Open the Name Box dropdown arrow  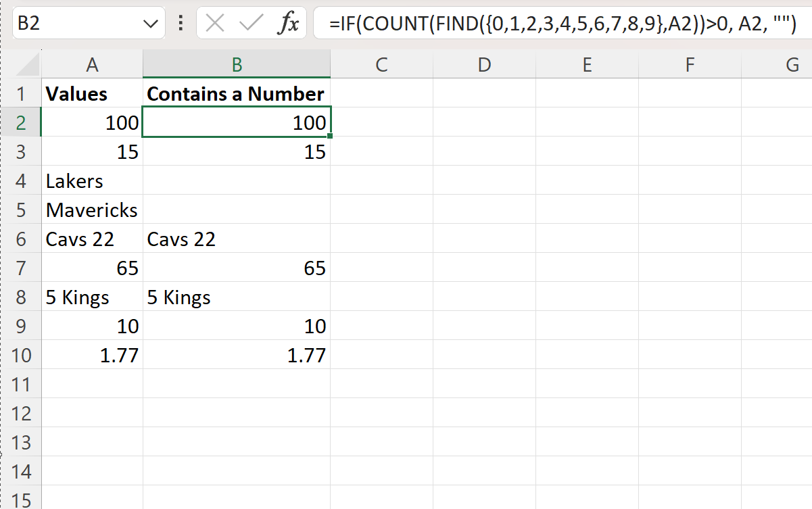(x=151, y=22)
